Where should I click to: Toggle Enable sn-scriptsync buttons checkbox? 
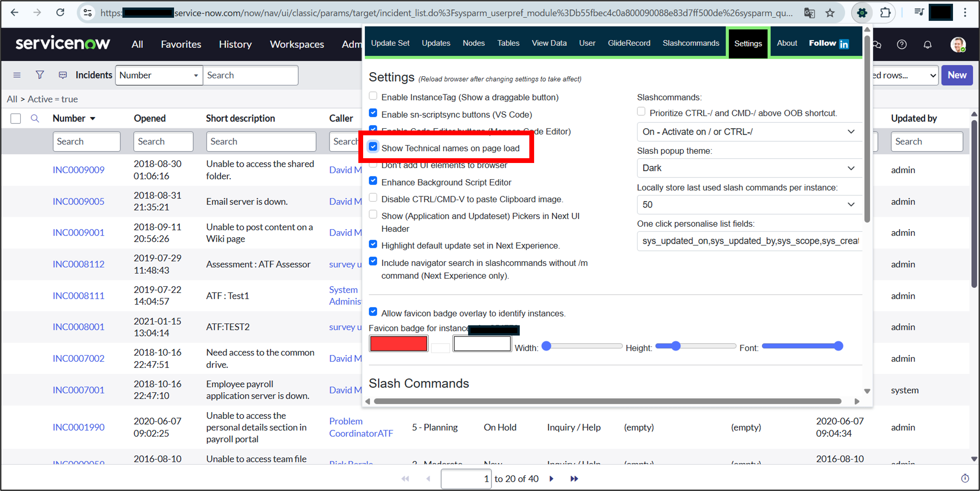click(373, 113)
